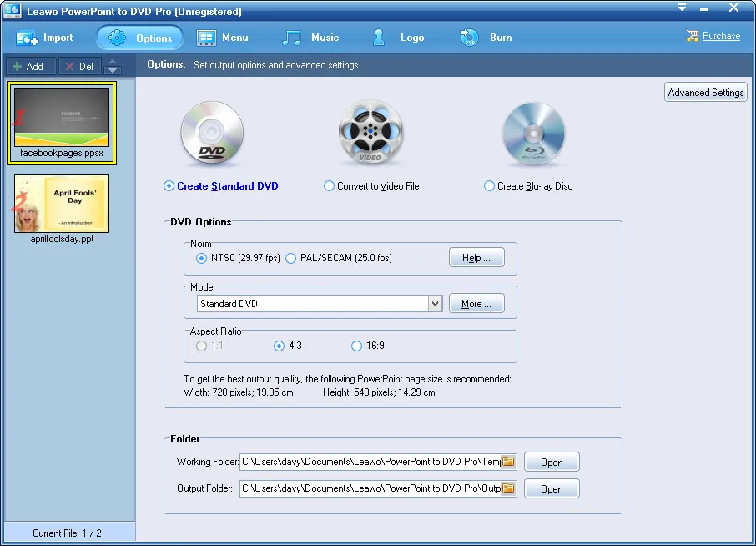Open the Import tab
The image size is (756, 546).
(x=44, y=38)
